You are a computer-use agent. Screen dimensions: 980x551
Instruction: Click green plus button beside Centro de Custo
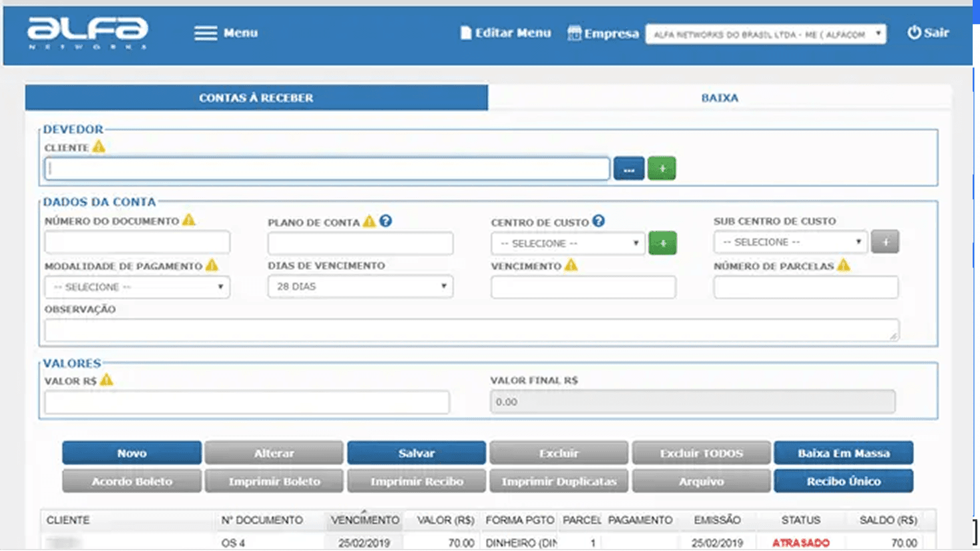pyautogui.click(x=662, y=243)
